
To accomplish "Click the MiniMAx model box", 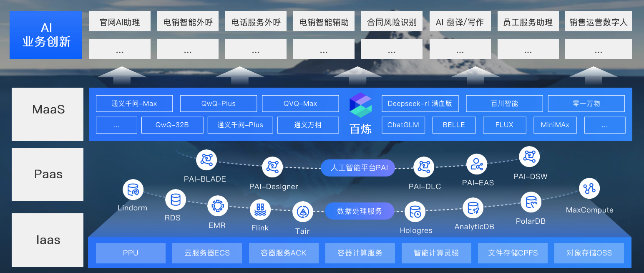I will click(555, 125).
